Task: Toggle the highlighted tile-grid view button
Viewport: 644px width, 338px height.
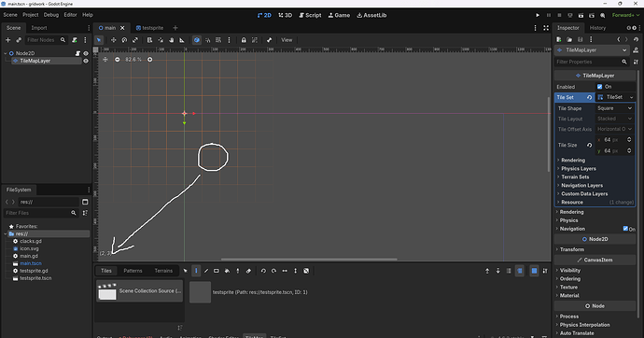Action: pos(534,271)
